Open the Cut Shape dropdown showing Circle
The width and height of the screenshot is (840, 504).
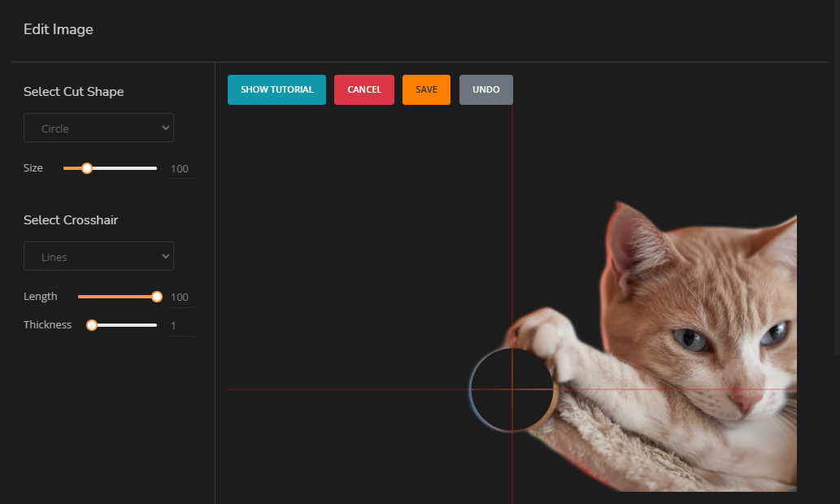pyautogui.click(x=98, y=128)
